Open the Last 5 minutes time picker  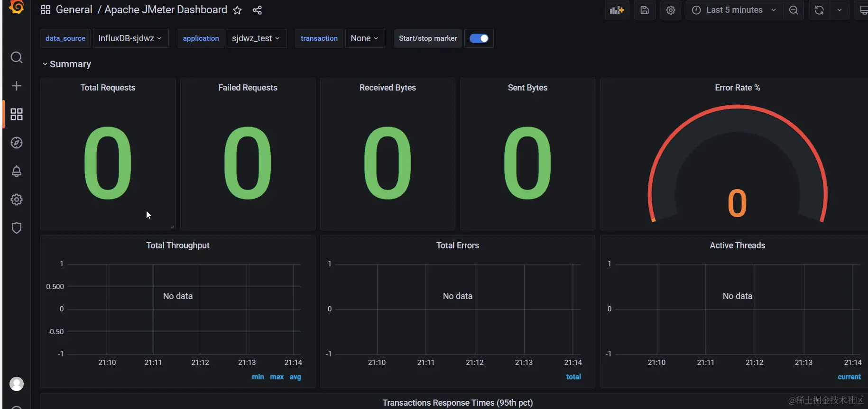pyautogui.click(x=734, y=10)
